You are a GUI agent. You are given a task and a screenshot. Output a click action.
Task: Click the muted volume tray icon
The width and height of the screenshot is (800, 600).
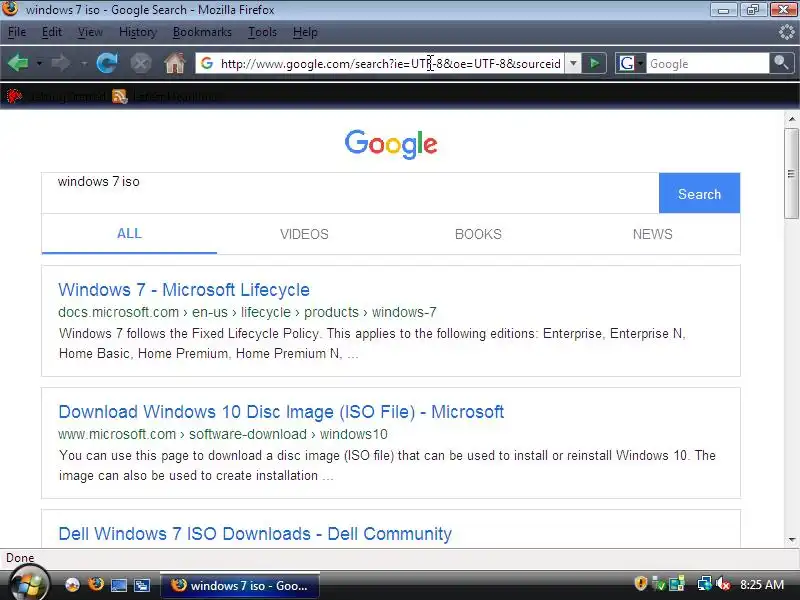(722, 584)
